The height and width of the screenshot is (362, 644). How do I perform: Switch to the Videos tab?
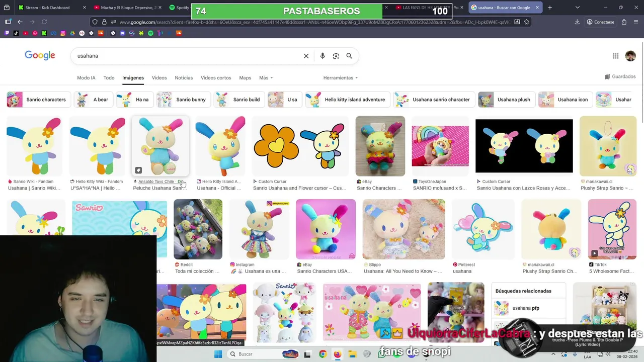pos(159,78)
